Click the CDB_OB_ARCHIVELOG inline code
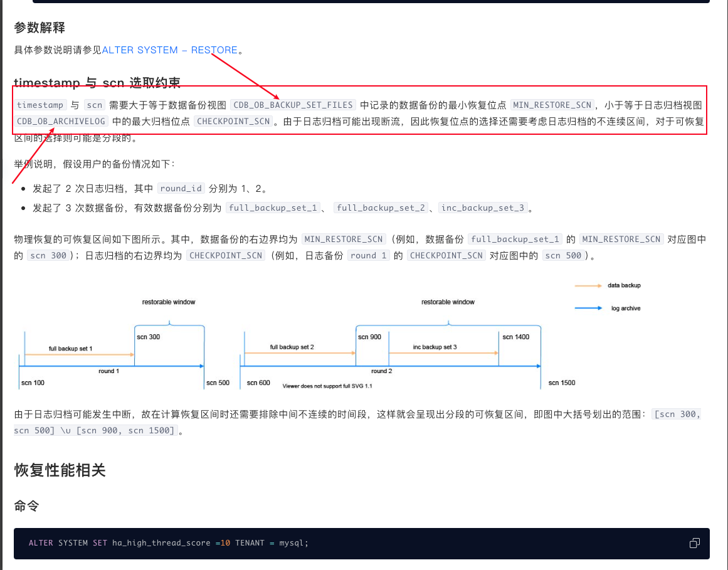 [x=61, y=122]
